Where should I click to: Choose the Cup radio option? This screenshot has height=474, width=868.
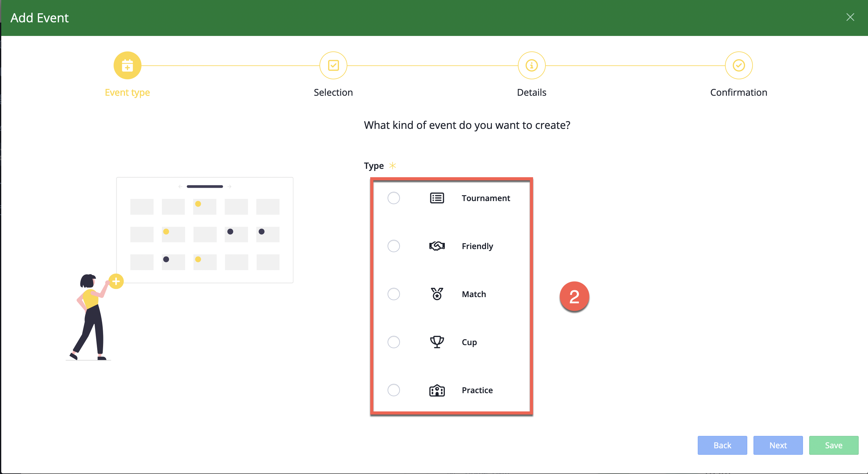(393, 342)
